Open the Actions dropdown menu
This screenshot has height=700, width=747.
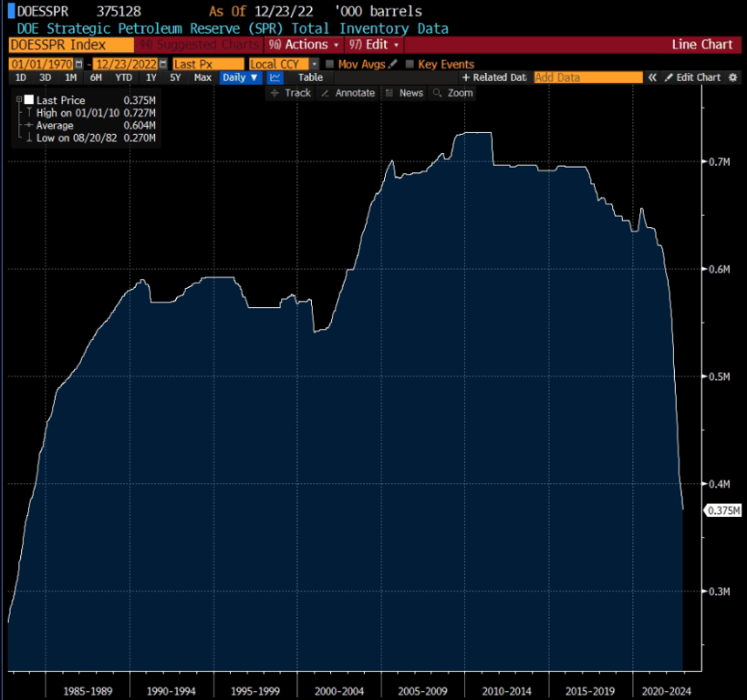tap(304, 45)
